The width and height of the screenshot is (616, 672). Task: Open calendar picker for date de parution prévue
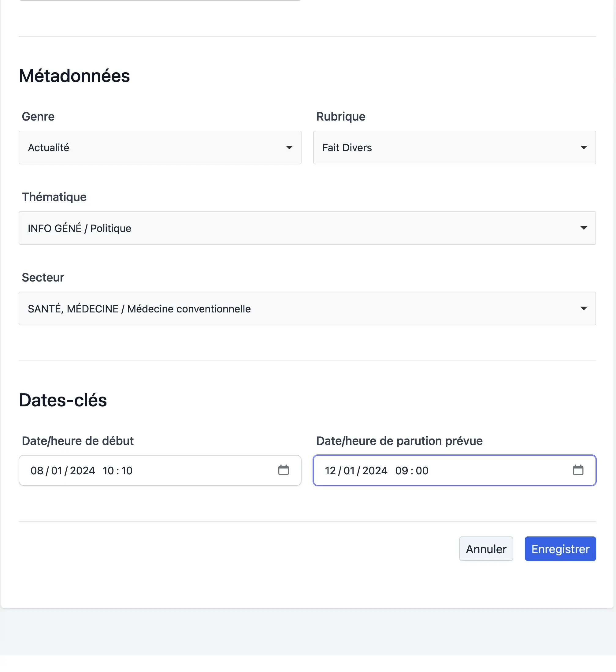[x=578, y=470]
